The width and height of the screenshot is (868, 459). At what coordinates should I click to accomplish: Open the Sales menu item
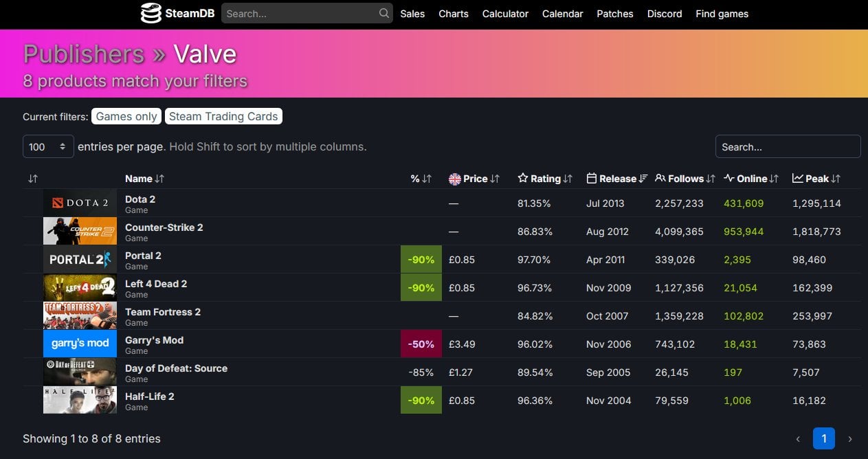pyautogui.click(x=412, y=14)
